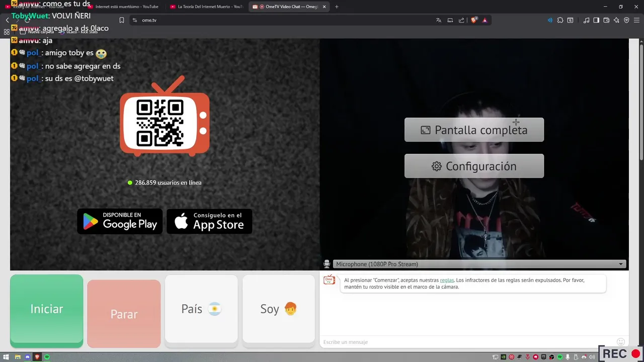Screen dimensions: 644x362
Task: Click the ome.tv address bar
Action: click(282, 20)
